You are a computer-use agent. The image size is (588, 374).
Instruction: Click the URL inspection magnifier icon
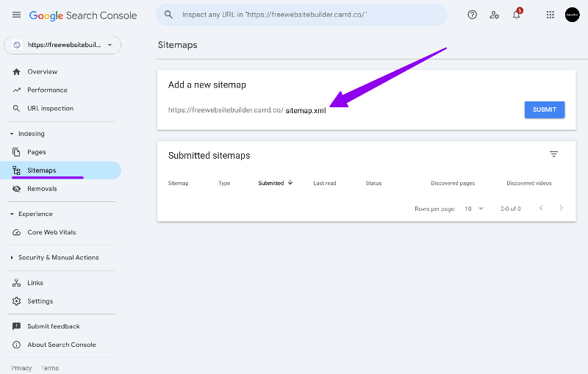[16, 108]
